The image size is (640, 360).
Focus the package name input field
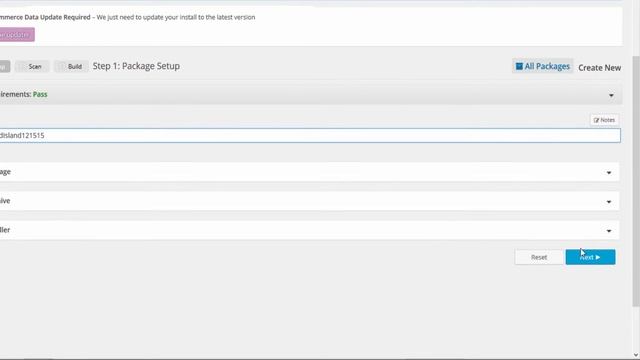tap(310, 136)
